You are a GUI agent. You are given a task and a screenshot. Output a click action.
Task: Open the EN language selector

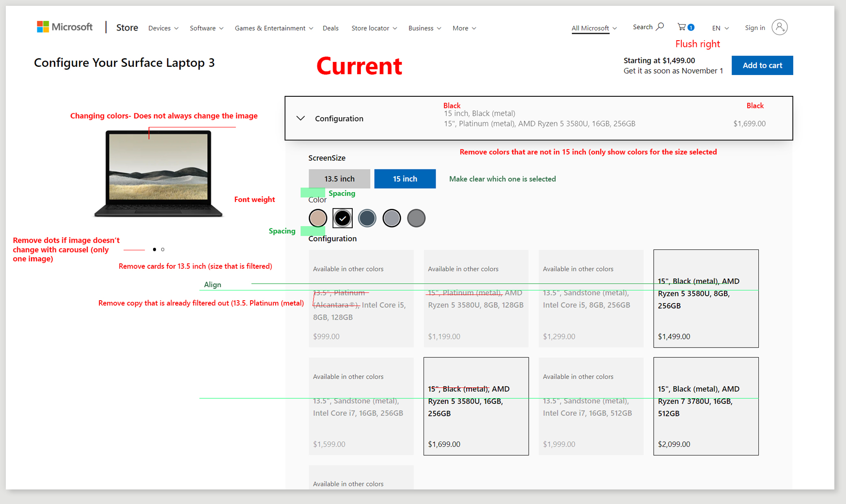pyautogui.click(x=721, y=28)
